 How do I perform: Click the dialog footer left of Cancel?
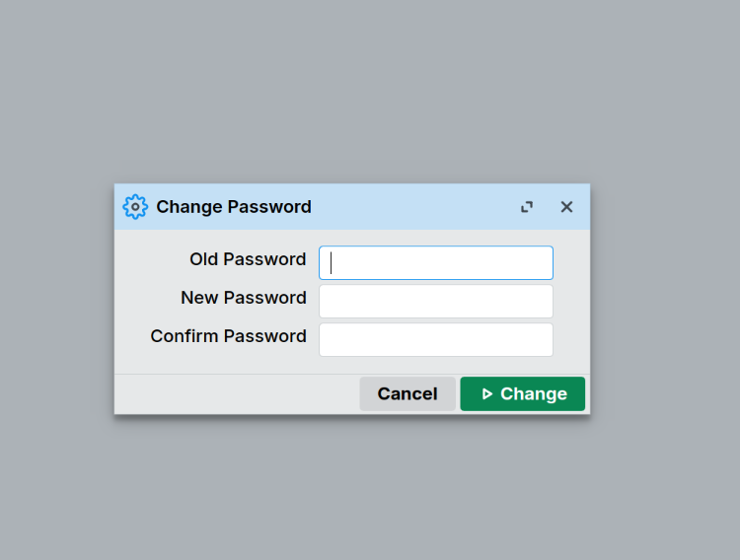click(x=237, y=394)
